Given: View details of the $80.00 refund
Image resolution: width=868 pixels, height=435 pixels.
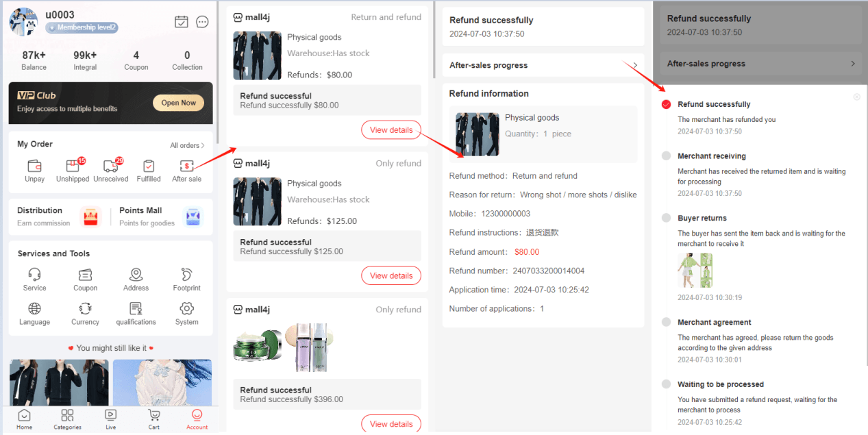Looking at the screenshot, I should pyautogui.click(x=391, y=130).
